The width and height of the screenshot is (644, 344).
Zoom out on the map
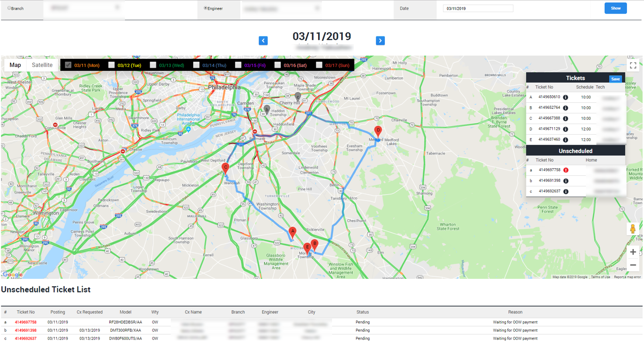[633, 265]
